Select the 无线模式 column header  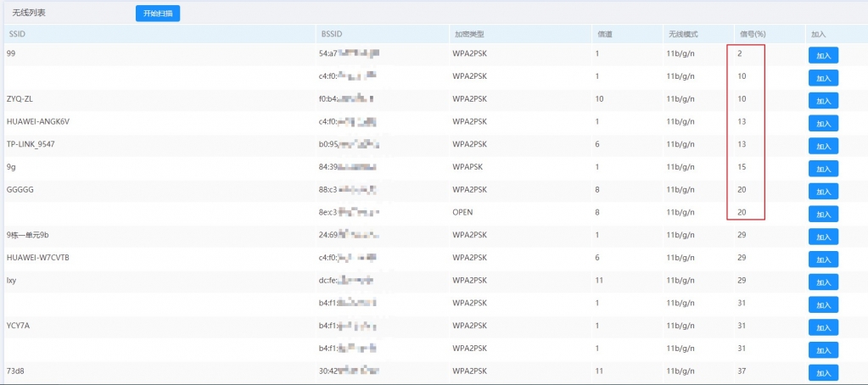coord(682,34)
